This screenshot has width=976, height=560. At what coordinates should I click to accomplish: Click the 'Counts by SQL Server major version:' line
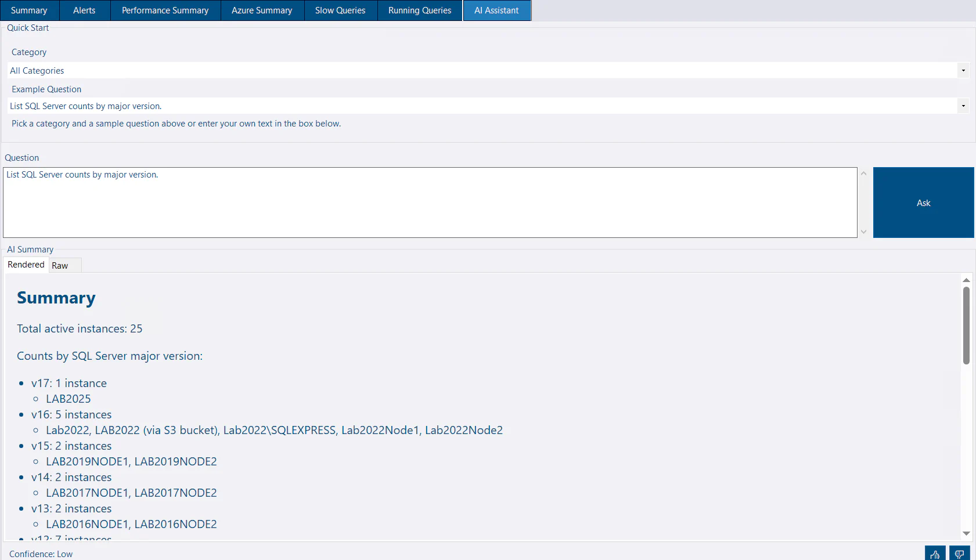110,356
